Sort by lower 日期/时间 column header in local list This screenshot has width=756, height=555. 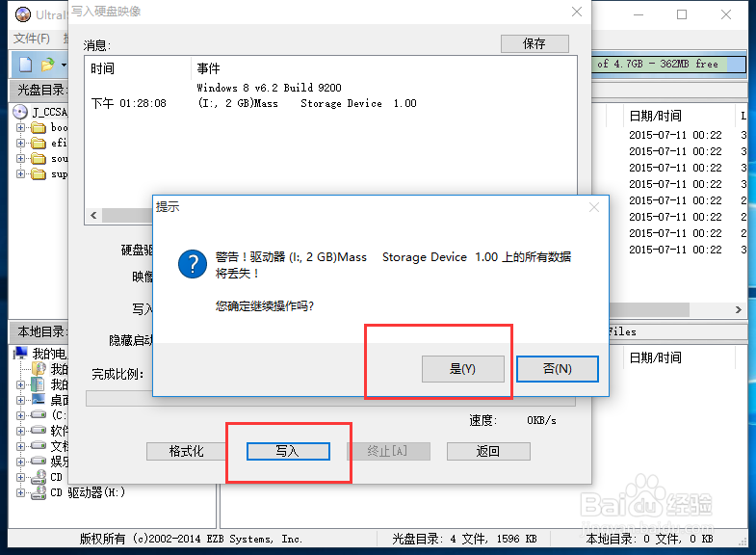pyautogui.click(x=679, y=357)
